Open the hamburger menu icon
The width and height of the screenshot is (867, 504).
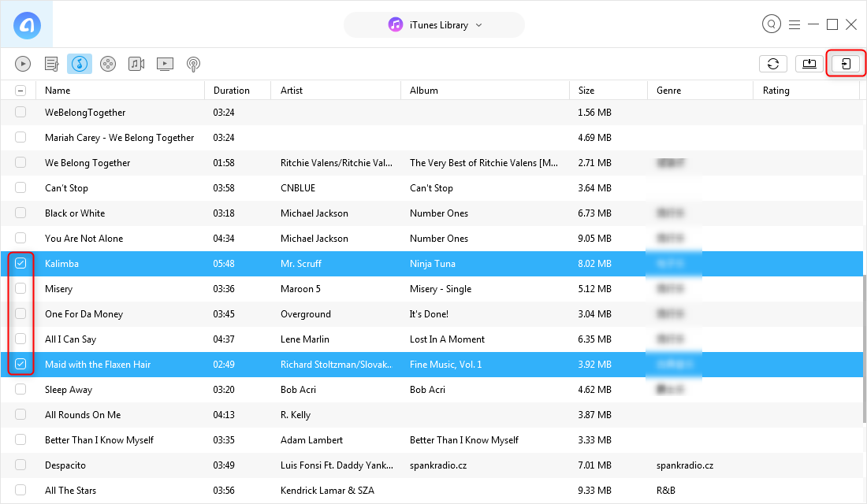(794, 25)
